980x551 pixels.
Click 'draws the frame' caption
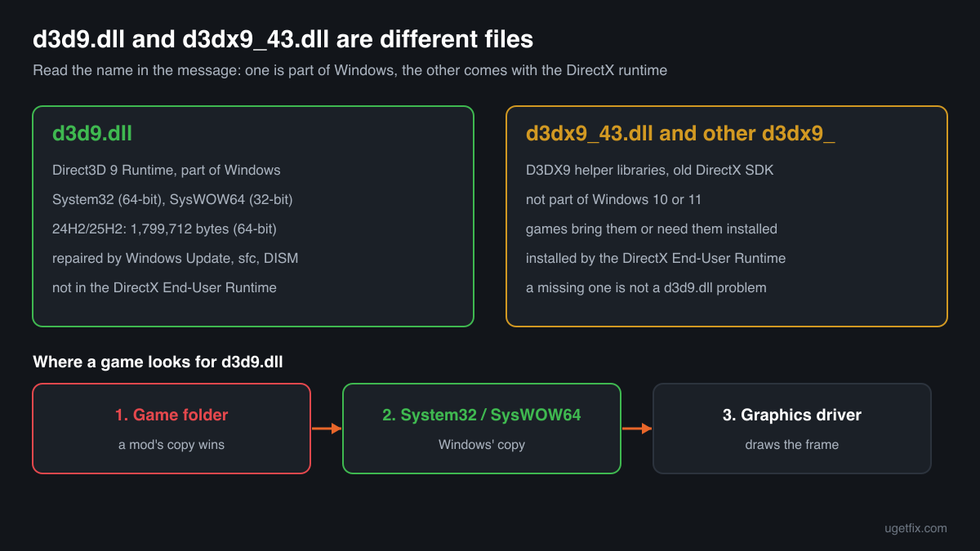(792, 445)
